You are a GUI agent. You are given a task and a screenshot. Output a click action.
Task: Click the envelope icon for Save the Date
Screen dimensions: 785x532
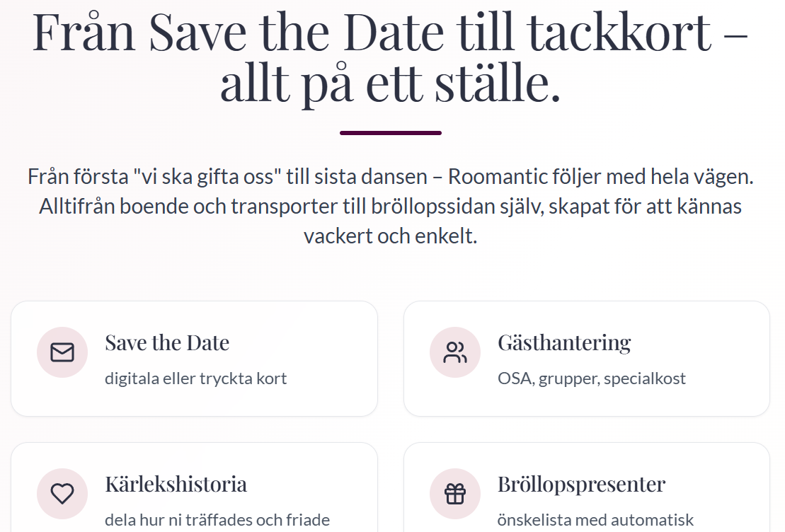(x=62, y=352)
